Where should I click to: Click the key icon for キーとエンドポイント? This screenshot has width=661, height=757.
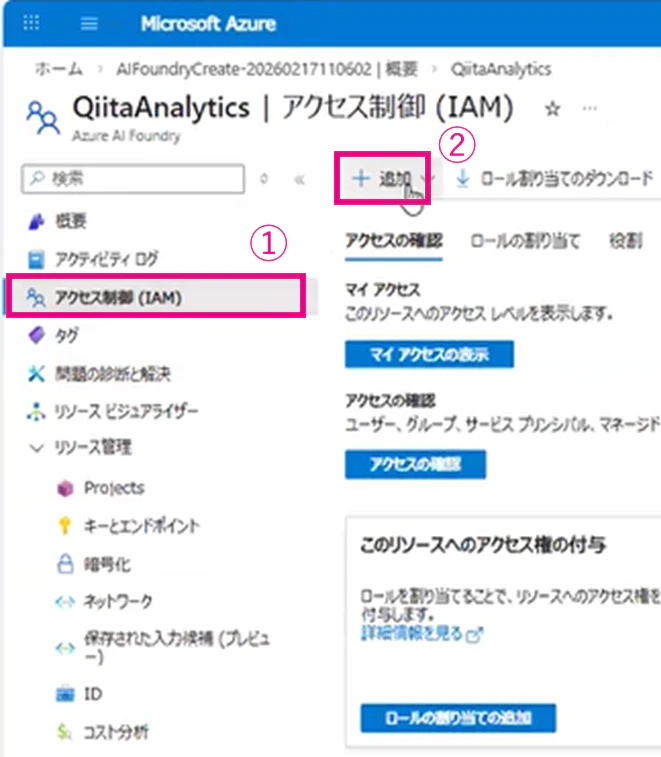[65, 525]
